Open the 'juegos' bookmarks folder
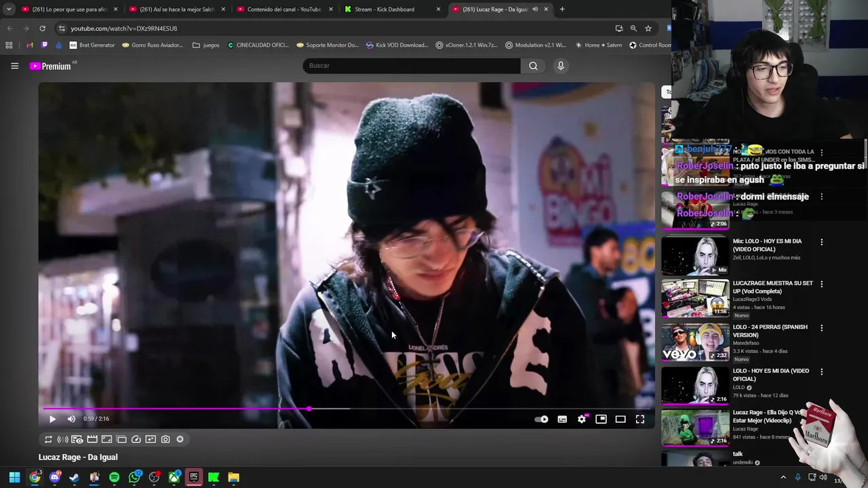 click(205, 45)
